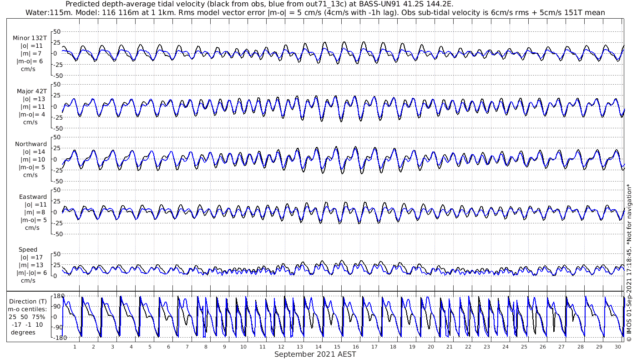Select the 'Eastward' panel label

(x=33, y=197)
